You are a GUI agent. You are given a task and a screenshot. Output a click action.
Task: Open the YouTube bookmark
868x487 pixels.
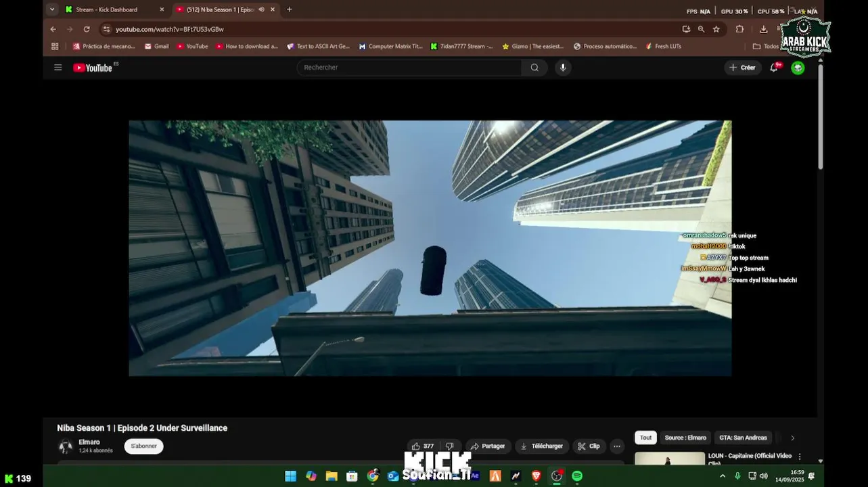[x=192, y=47]
